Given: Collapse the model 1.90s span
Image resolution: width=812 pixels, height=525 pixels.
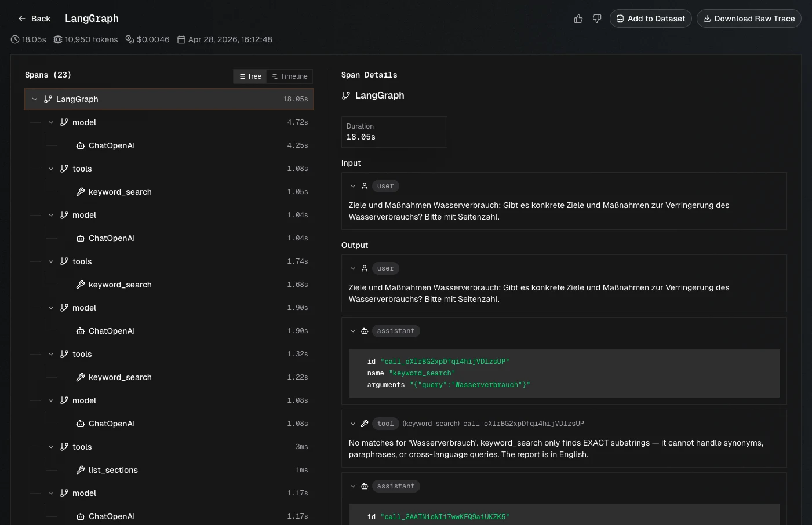Looking at the screenshot, I should (51, 308).
